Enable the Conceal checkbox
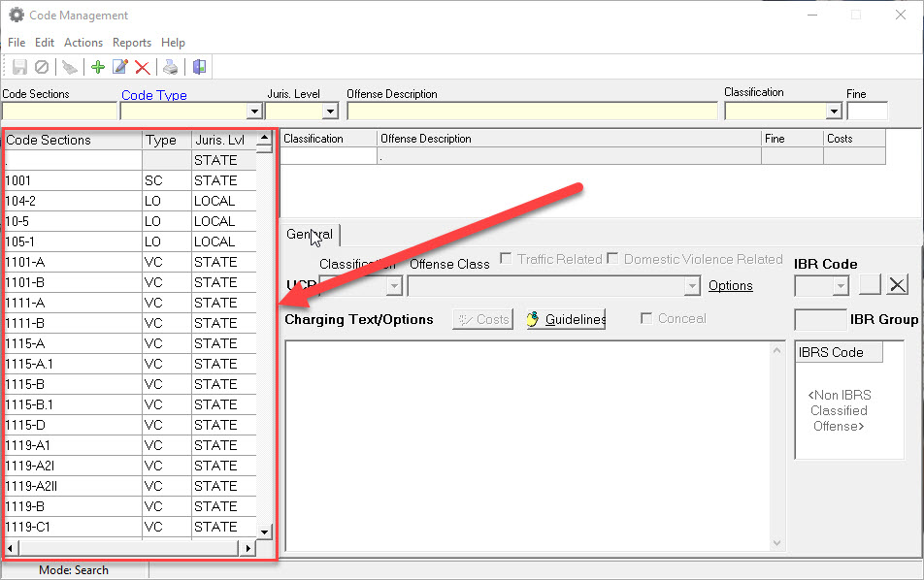 click(647, 318)
